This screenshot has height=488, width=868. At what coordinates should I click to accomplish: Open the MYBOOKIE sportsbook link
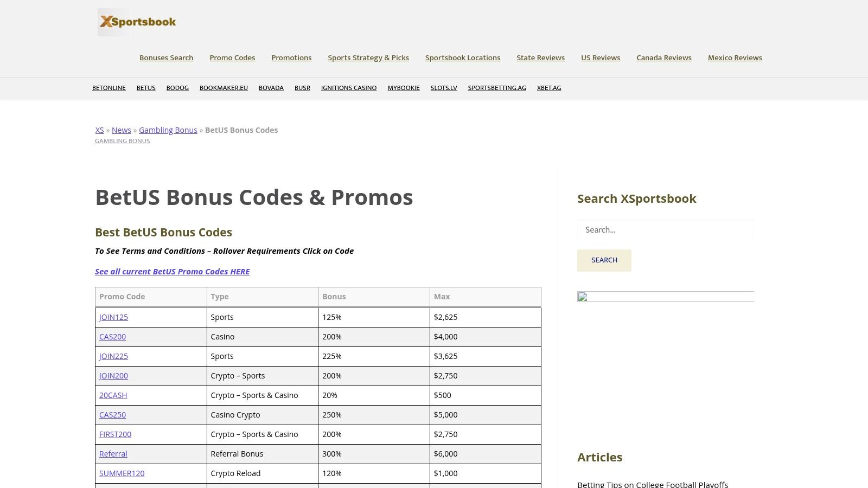[x=404, y=87]
